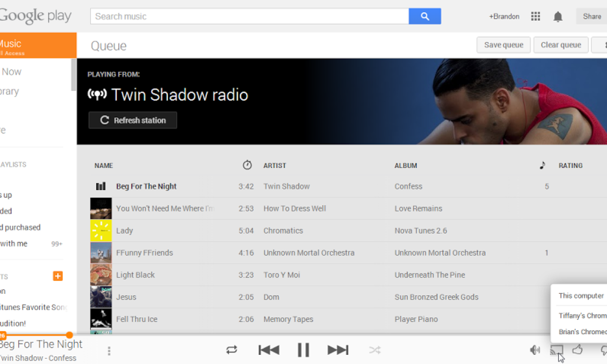607x364 pixels.
Task: Sort queue by RATING column
Action: pos(571,165)
